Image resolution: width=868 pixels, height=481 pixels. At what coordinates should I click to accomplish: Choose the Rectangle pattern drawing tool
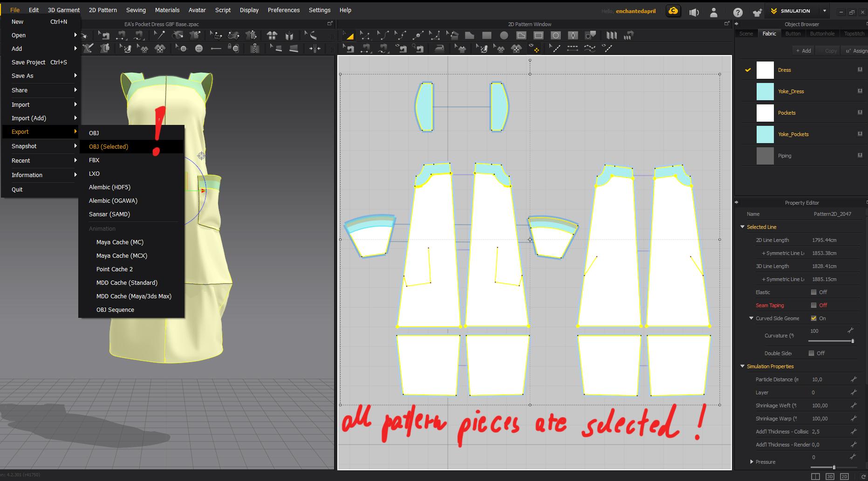(487, 35)
